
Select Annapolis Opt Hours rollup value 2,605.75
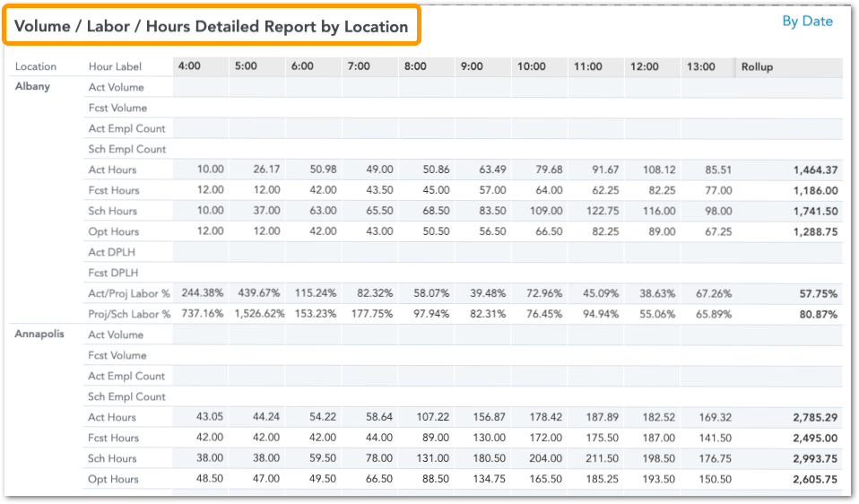814,480
